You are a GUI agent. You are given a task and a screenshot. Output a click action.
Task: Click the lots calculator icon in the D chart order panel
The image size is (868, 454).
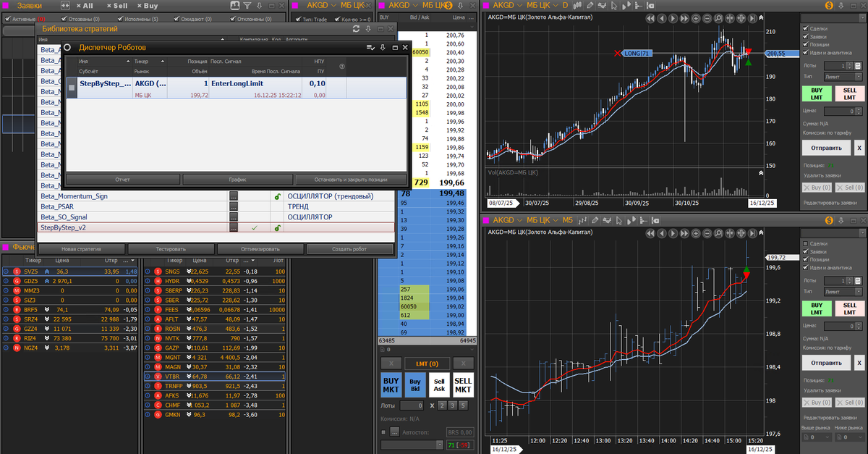coord(858,67)
